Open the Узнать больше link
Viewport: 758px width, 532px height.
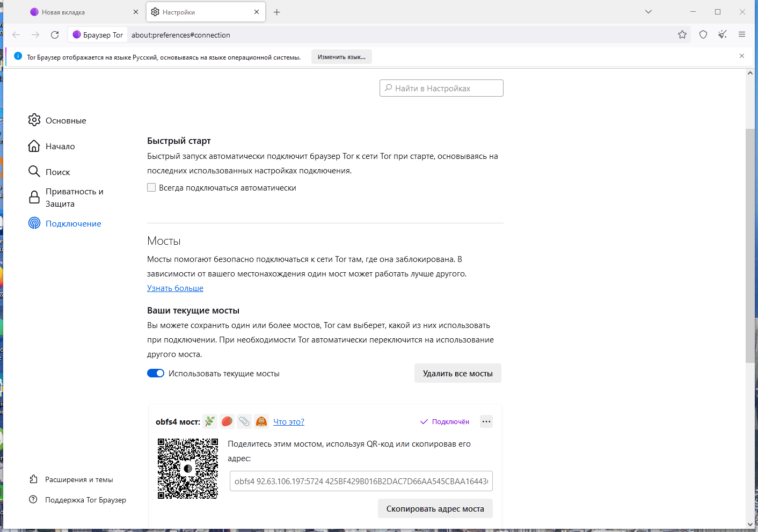[175, 288]
